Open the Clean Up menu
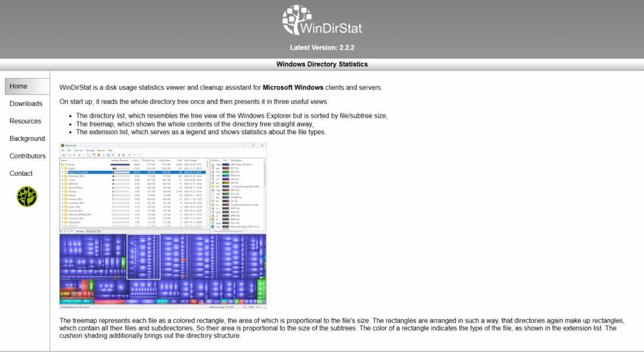This screenshot has height=352, width=644. 78,150
